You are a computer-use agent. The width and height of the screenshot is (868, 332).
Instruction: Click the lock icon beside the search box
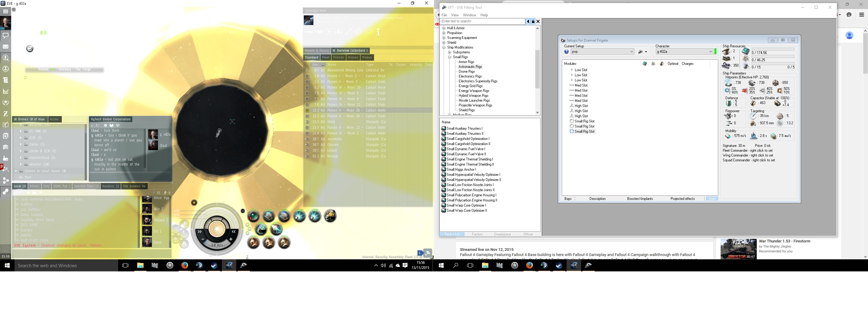(533, 21)
